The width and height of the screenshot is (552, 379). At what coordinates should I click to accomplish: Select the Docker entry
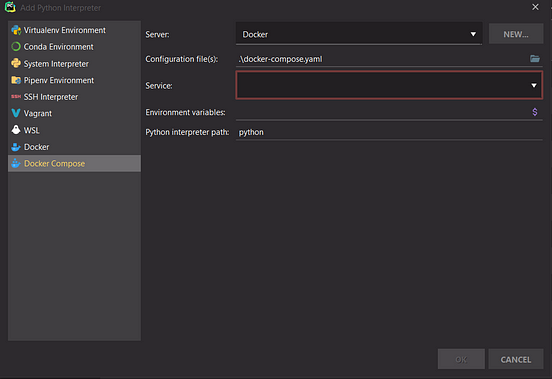pyautogui.click(x=74, y=147)
